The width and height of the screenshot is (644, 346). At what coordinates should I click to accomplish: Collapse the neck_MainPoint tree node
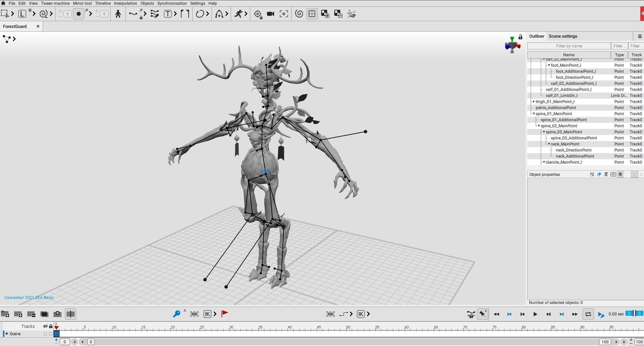[549, 144]
